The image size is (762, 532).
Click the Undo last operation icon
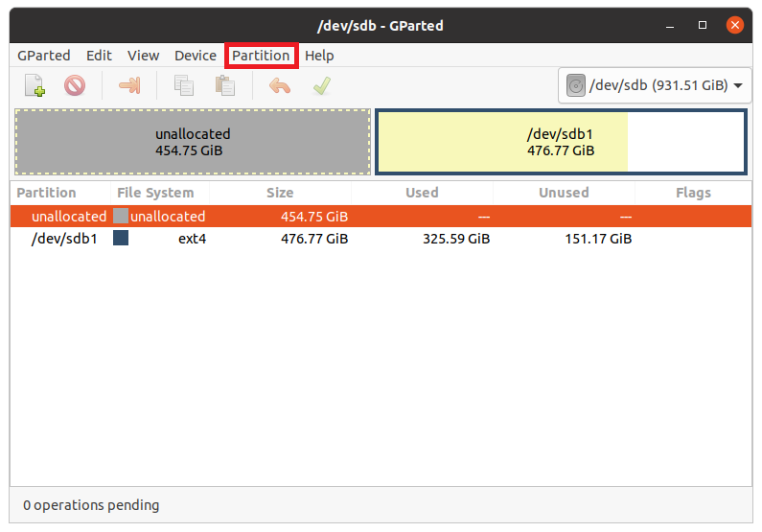pos(280,86)
